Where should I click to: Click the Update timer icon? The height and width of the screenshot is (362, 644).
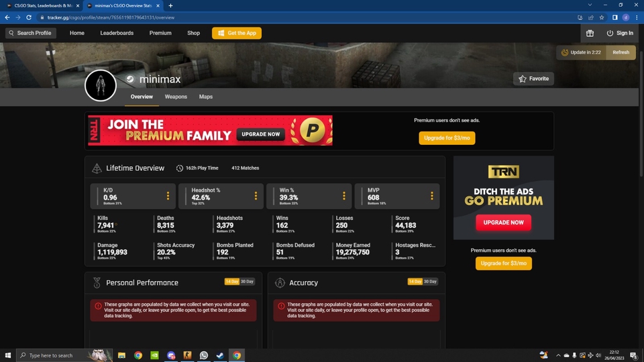pyautogui.click(x=565, y=52)
